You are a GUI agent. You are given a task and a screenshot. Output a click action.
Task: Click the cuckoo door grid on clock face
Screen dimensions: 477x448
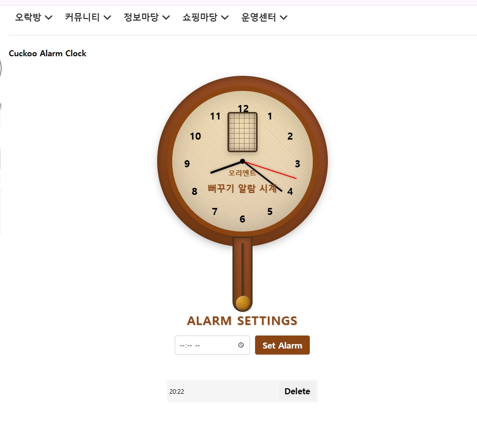(243, 132)
